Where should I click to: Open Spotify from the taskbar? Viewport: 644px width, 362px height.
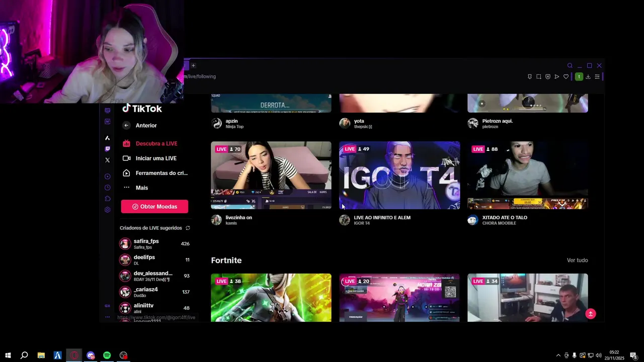coord(107,355)
